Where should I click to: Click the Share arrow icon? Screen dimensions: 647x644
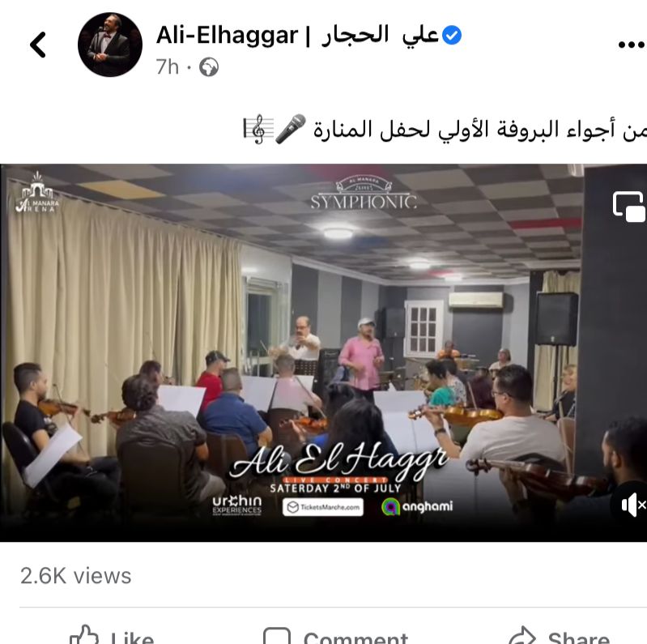[522, 637]
